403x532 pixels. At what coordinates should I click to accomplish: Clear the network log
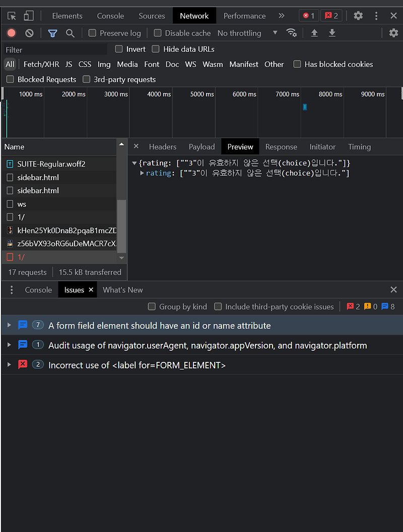pyautogui.click(x=29, y=33)
